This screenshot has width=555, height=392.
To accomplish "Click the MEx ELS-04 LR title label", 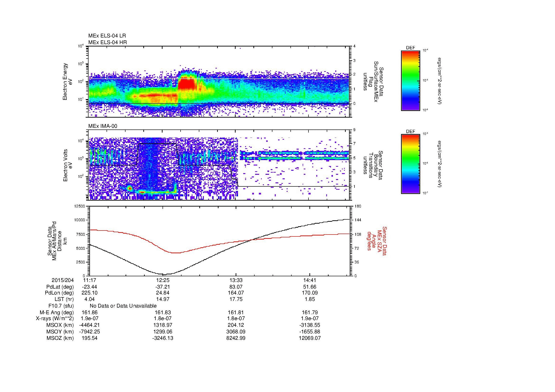I will (107, 36).
